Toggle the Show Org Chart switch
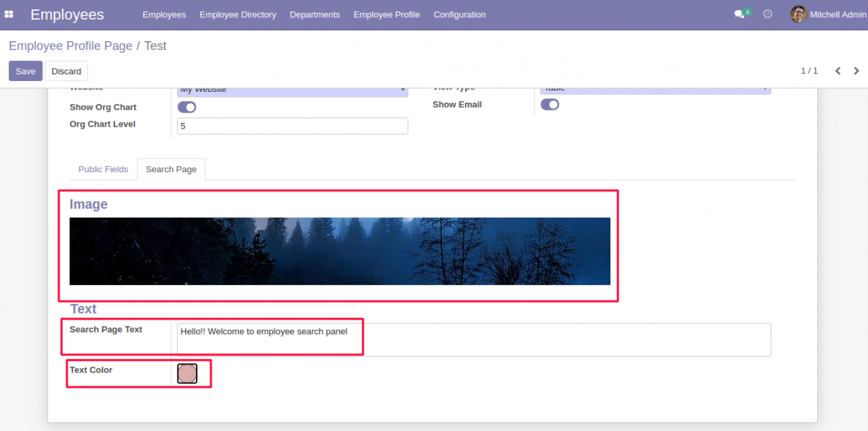 187,106
